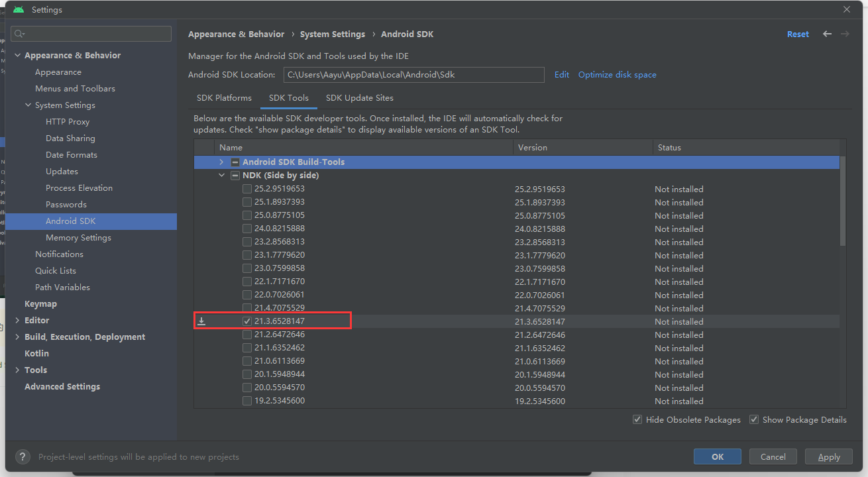The height and width of the screenshot is (477, 868).
Task: Close the Settings dialog window
Action: pyautogui.click(x=847, y=9)
